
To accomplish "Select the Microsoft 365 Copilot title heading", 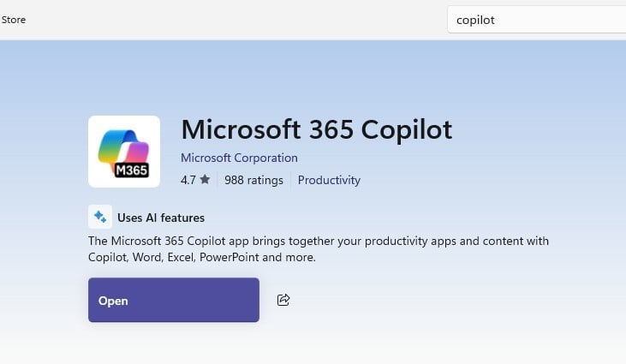I will (316, 129).
